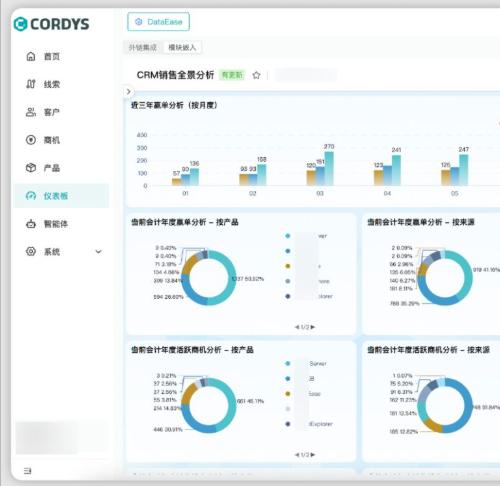This screenshot has height=487, width=500.
Task: Open the 首页 home icon in sidebar
Action: pyautogui.click(x=31, y=56)
